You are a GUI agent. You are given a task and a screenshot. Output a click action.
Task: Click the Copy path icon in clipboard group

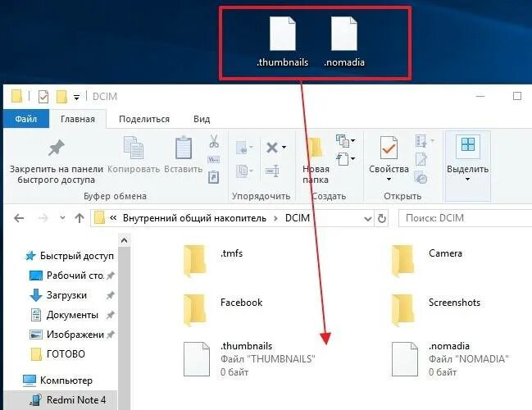[x=213, y=160]
